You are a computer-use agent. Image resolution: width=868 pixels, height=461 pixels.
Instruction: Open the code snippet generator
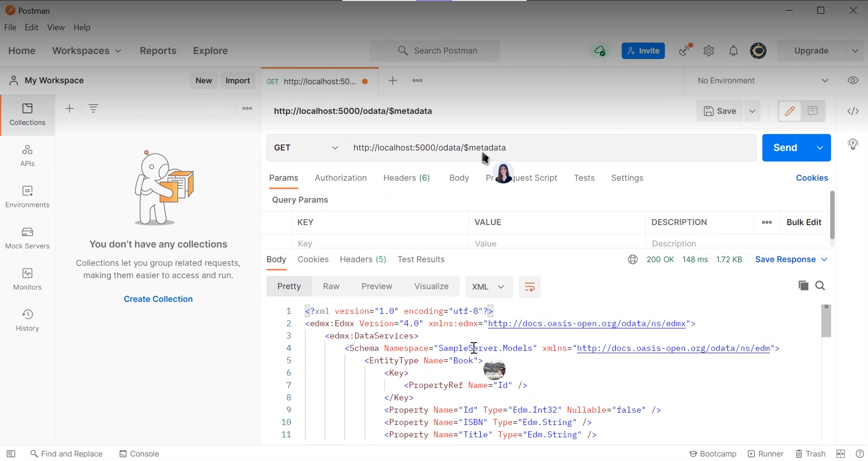click(x=853, y=111)
